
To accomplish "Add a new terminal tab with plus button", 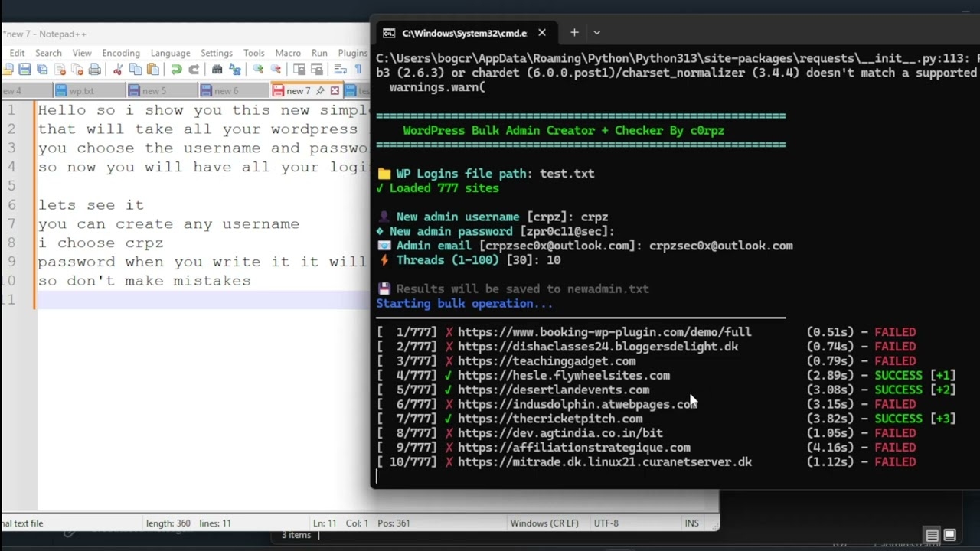I will (574, 33).
